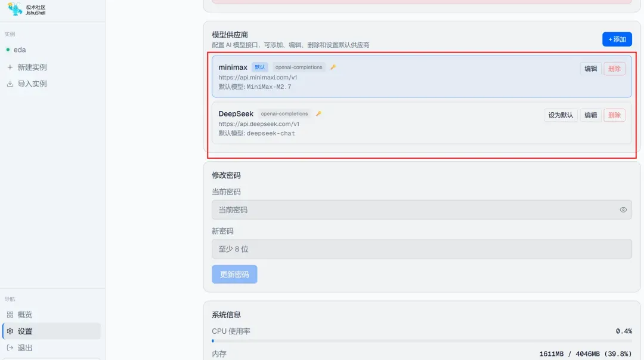The height and width of the screenshot is (360, 644).
Task: Delete the DeepSeek provider
Action: coord(614,115)
